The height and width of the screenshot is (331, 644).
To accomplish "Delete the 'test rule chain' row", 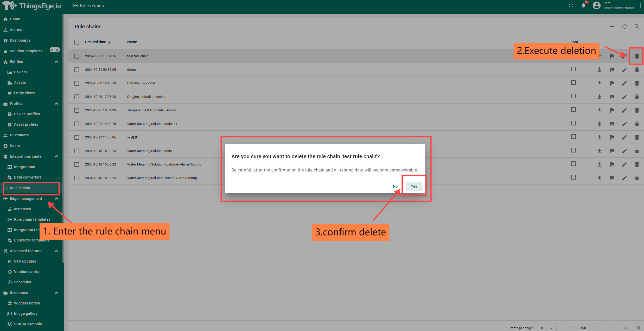I will click(636, 56).
